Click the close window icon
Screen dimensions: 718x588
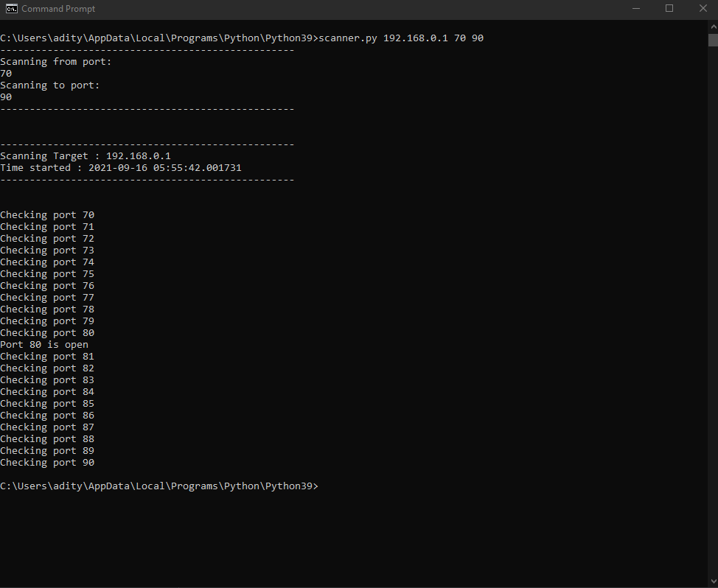[x=703, y=8]
